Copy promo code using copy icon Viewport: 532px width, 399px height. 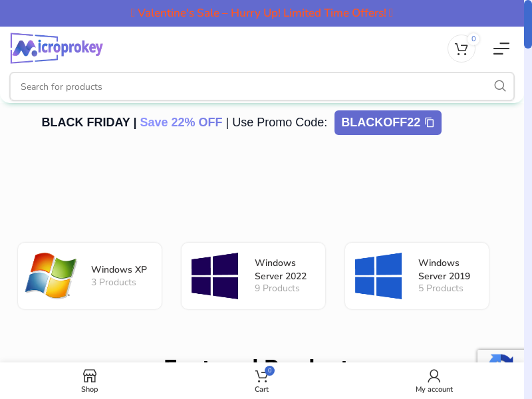pos(430,122)
